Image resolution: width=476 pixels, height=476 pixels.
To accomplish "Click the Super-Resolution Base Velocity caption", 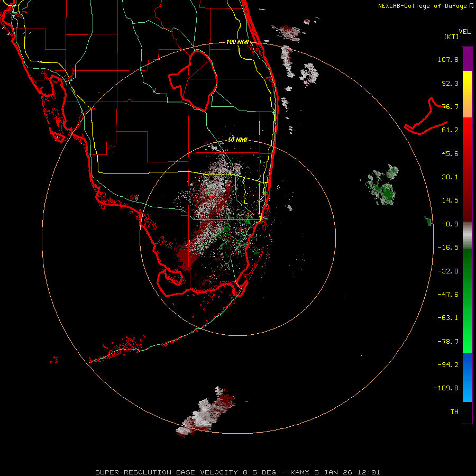I will 237,472.
